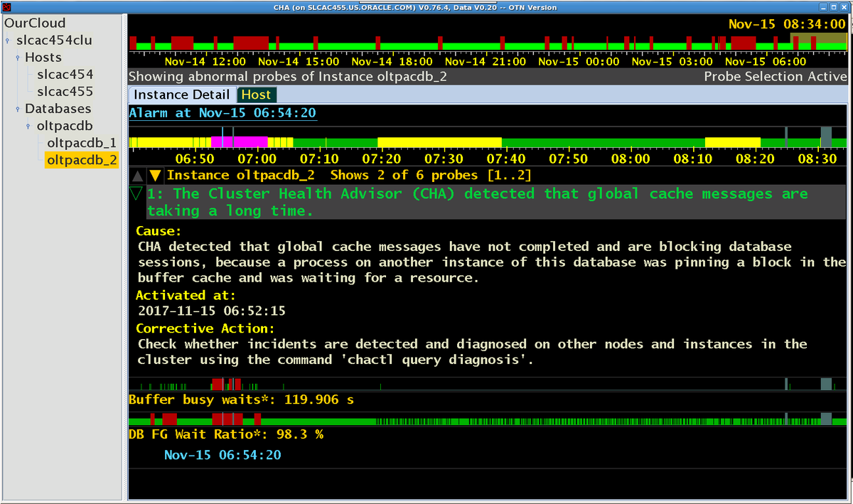Click the 'Cause:' label
This screenshot has height=504, width=853.
pos(159,231)
